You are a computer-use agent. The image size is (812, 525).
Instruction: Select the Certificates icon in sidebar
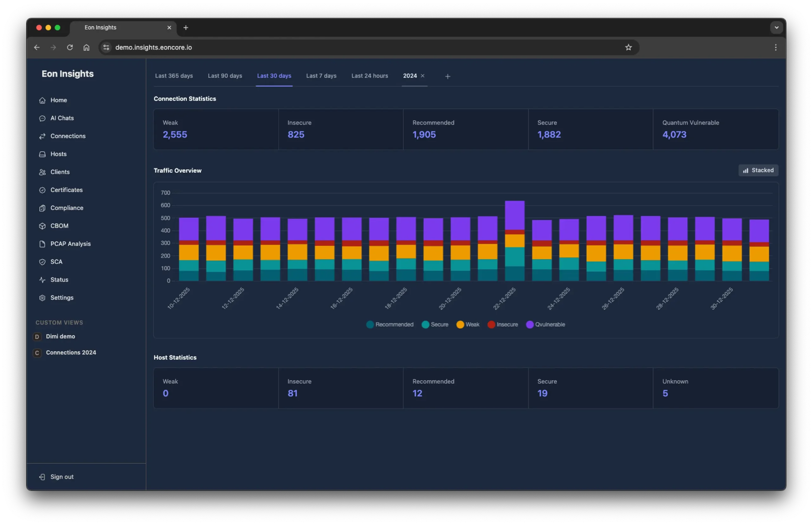click(42, 190)
